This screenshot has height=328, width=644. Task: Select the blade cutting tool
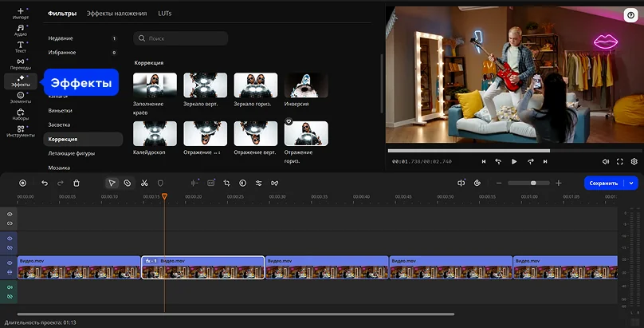[128, 184]
